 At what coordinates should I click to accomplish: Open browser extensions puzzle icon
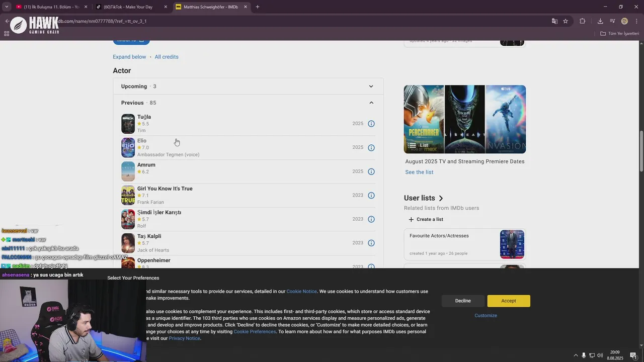tap(583, 21)
